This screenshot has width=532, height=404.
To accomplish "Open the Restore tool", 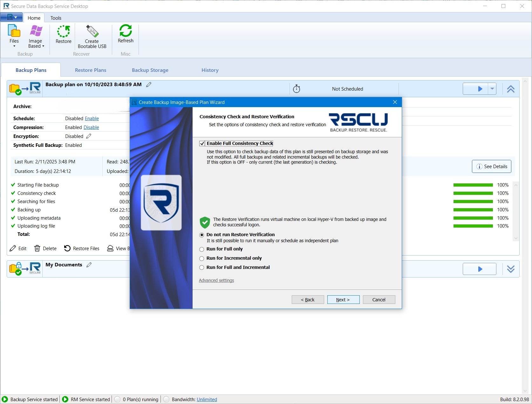I will point(63,35).
